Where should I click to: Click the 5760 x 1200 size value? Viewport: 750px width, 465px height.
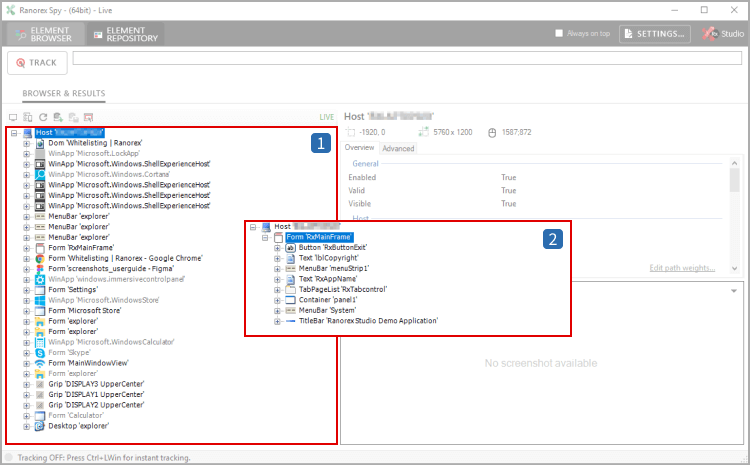(452, 132)
